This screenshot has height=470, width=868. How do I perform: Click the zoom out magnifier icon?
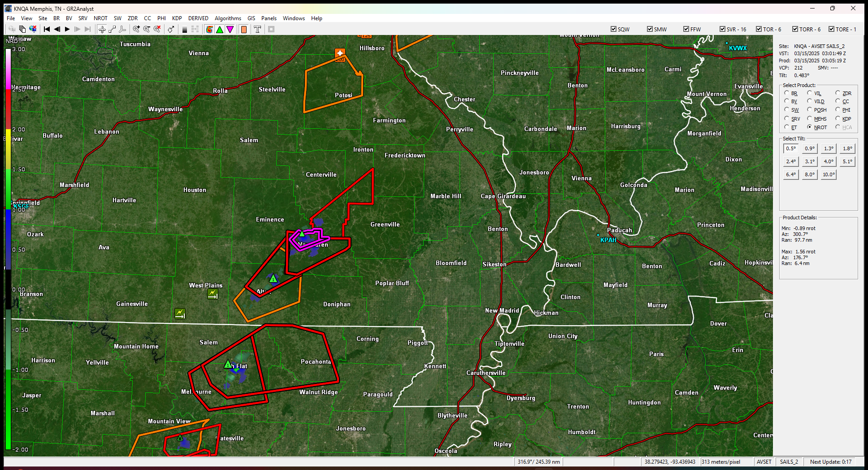tap(147, 29)
